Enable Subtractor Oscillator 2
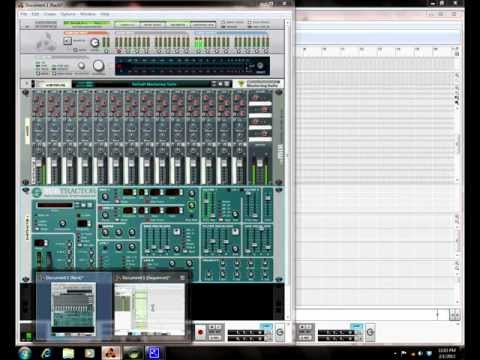Image resolution: width=480 pixels, height=360 pixels. pyautogui.click(x=100, y=208)
